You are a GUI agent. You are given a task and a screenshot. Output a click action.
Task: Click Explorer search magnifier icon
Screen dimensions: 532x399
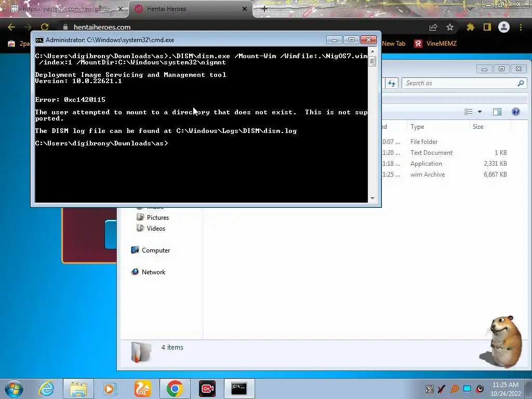pyautogui.click(x=521, y=83)
